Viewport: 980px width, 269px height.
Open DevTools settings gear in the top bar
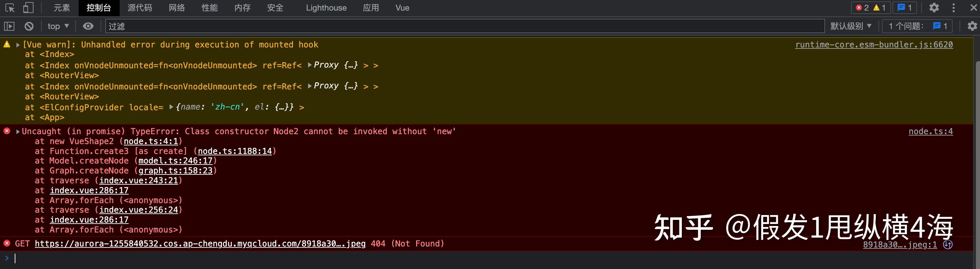pyautogui.click(x=933, y=8)
